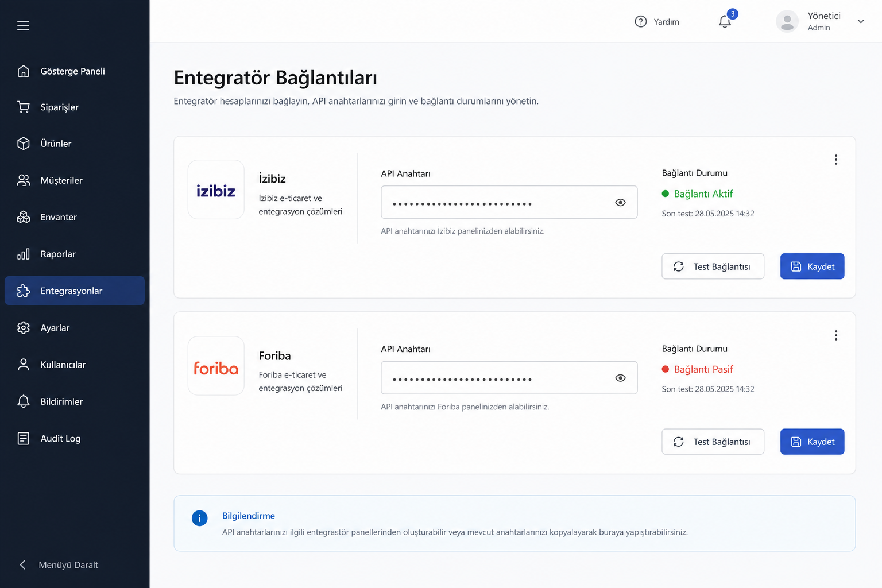Show the İzibiz API key with eye icon
882x588 pixels.
[620, 203]
